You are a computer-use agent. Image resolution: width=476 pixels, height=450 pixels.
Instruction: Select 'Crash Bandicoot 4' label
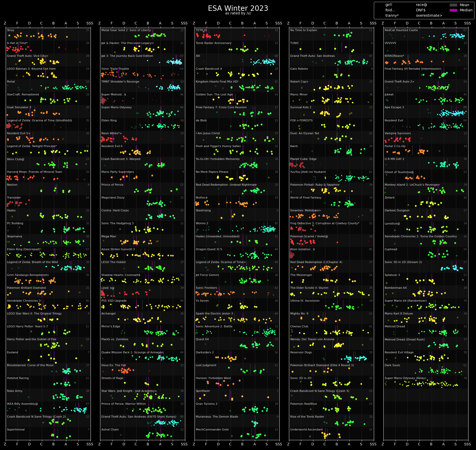(209, 69)
